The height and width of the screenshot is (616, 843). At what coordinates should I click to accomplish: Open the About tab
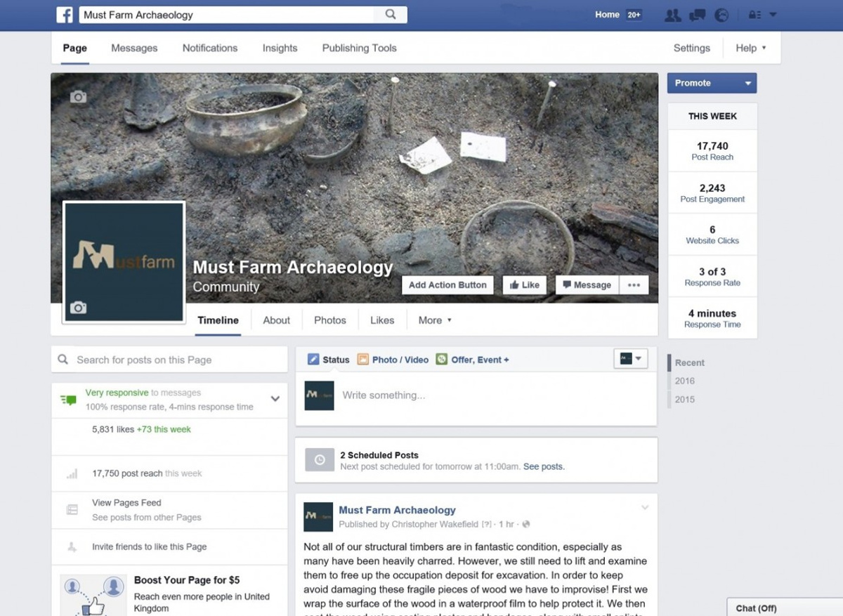coord(277,320)
